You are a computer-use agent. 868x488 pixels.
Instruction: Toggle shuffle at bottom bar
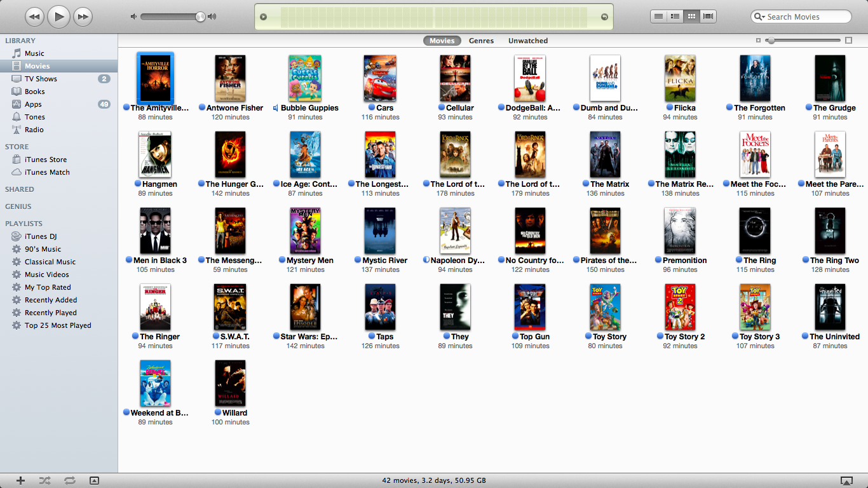44,480
